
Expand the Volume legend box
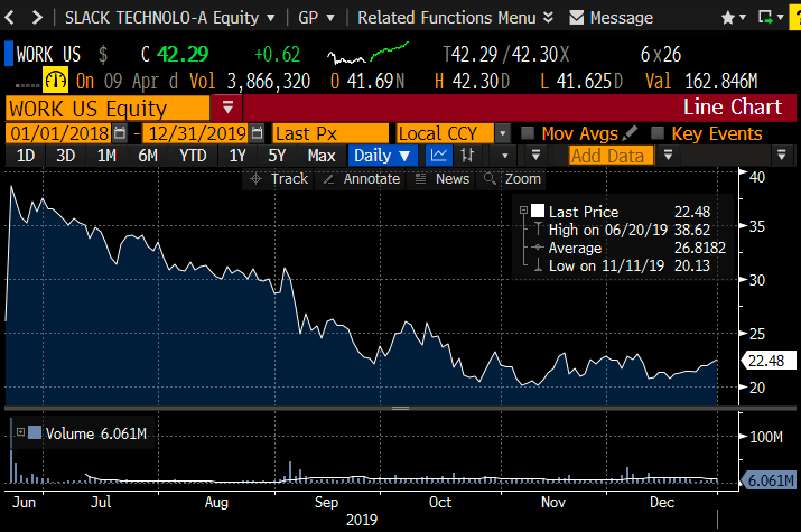click(x=21, y=432)
